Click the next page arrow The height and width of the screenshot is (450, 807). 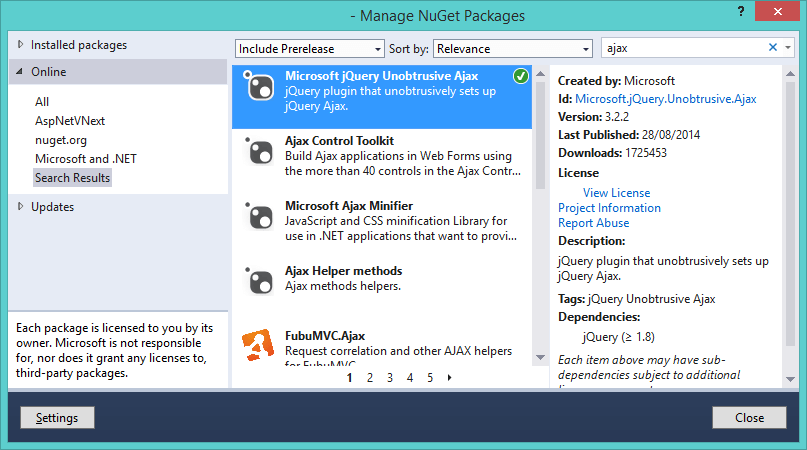[449, 377]
